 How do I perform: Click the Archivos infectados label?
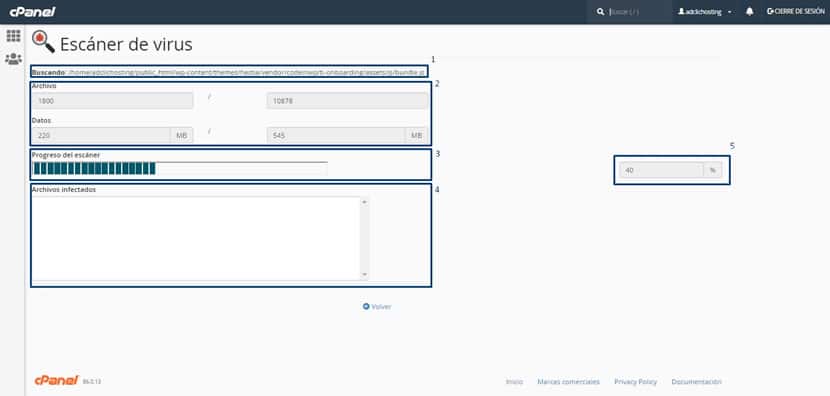tap(64, 190)
